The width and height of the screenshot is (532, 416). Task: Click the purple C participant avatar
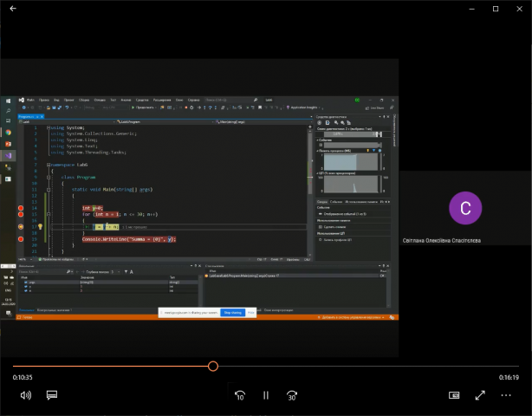(x=465, y=208)
